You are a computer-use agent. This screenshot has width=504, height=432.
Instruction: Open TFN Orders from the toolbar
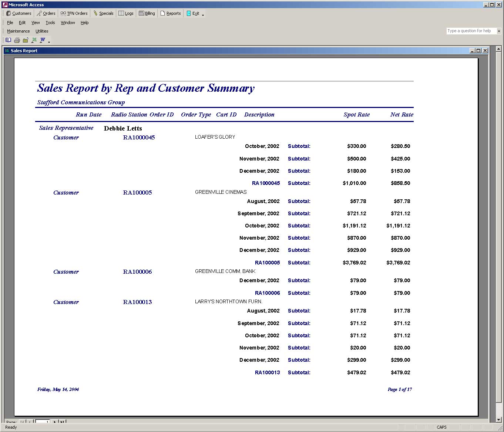[74, 13]
